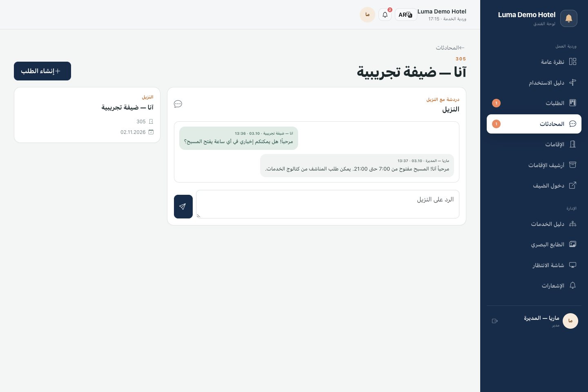Viewport: 588px width, 392px height.
Task: Select المحادثات conversations menu item
Action: pyautogui.click(x=534, y=124)
